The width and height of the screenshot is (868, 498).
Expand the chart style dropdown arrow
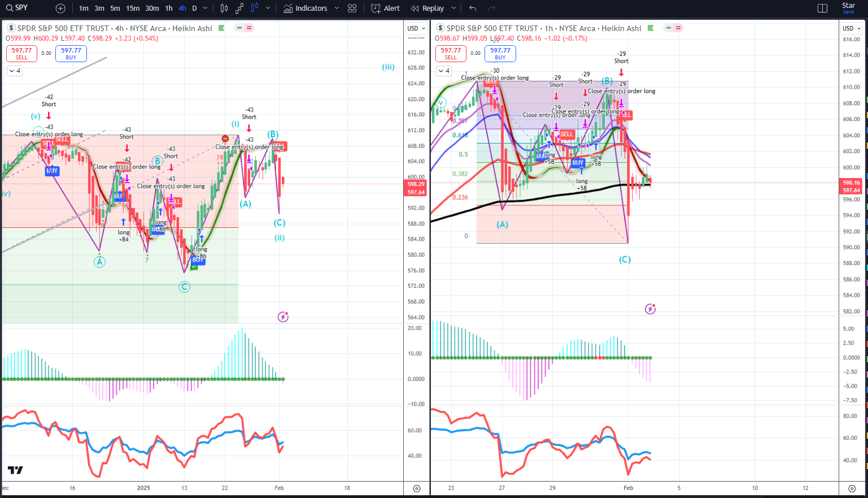click(x=268, y=8)
